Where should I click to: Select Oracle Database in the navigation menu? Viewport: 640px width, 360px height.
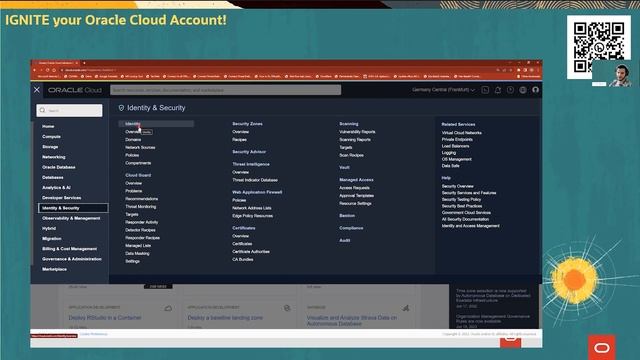(x=59, y=167)
